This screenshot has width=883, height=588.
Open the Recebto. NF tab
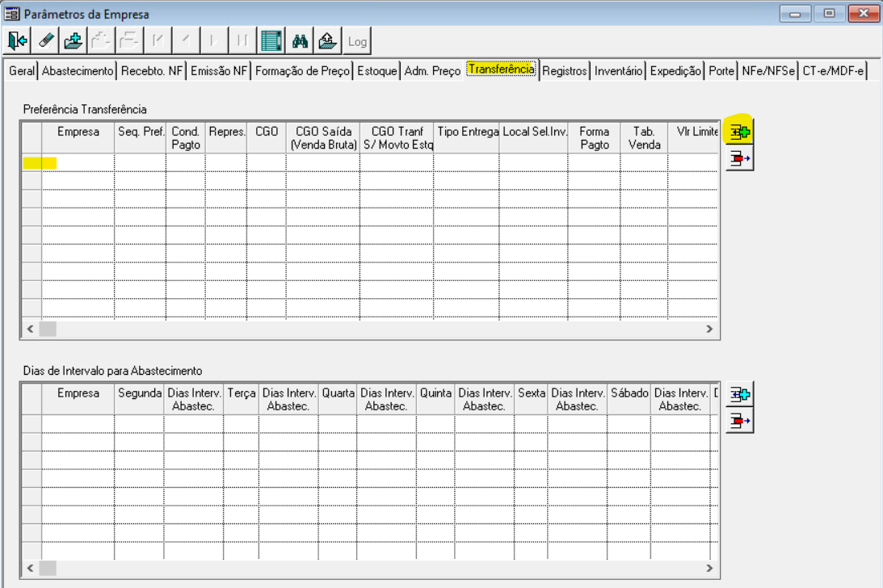tap(152, 71)
